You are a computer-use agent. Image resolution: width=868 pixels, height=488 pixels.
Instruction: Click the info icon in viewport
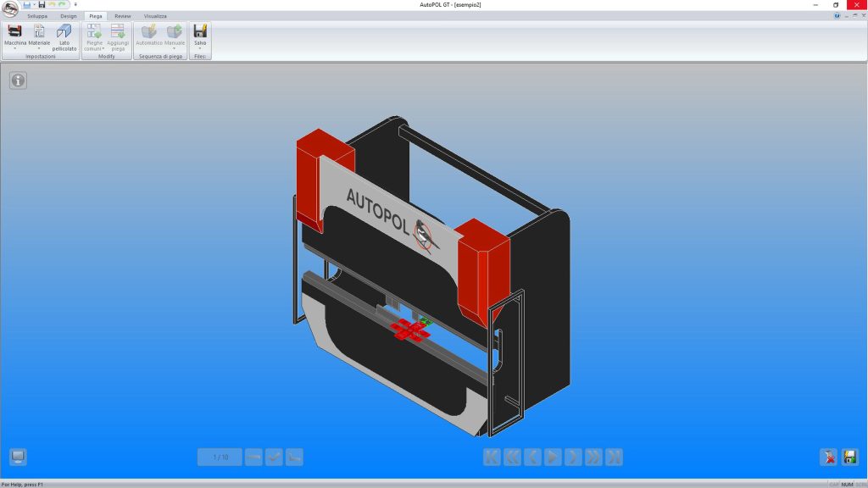pos(19,80)
